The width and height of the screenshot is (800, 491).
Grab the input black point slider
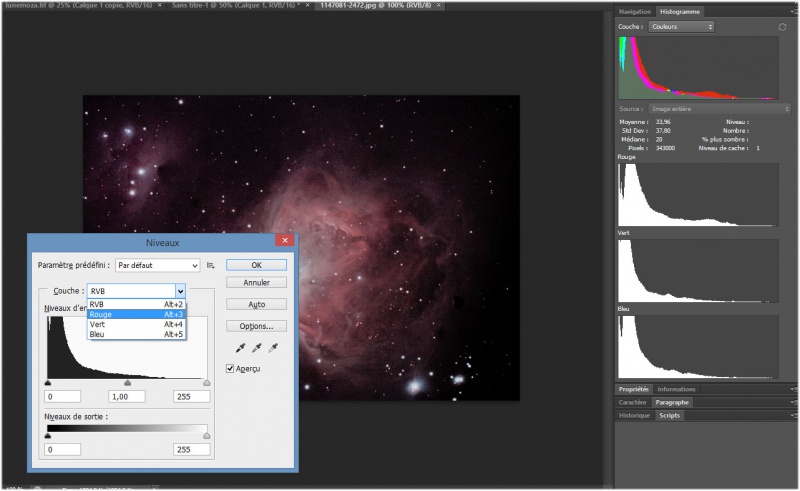(48, 383)
